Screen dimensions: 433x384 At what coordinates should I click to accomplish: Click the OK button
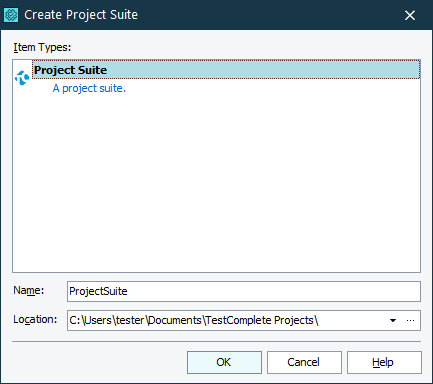224,362
